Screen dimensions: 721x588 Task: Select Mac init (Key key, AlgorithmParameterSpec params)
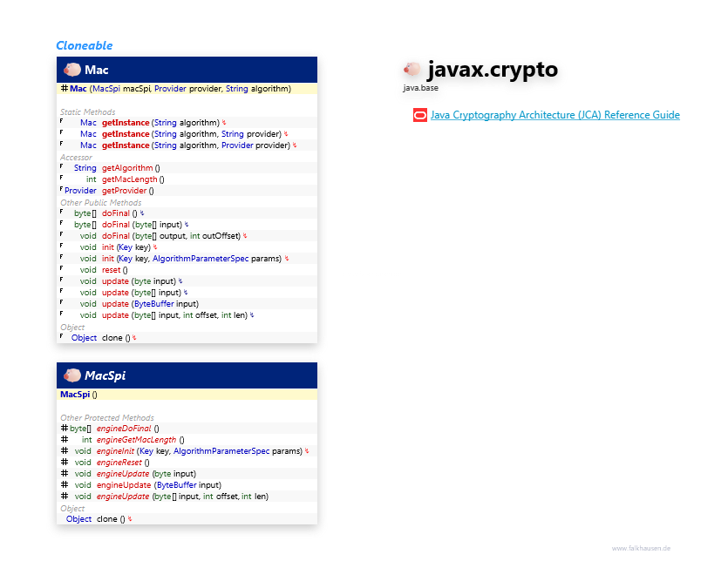[x=192, y=259]
